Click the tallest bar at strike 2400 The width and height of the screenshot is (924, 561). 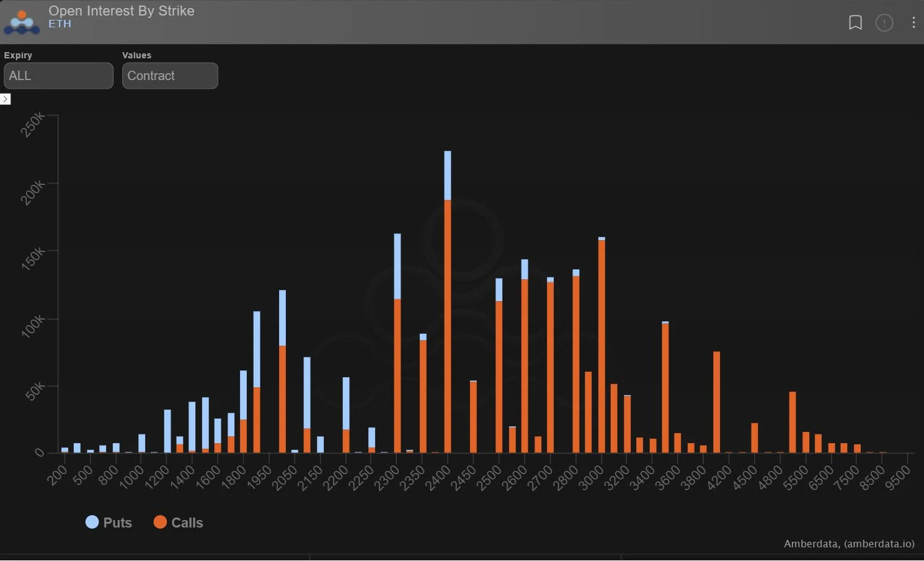448,302
